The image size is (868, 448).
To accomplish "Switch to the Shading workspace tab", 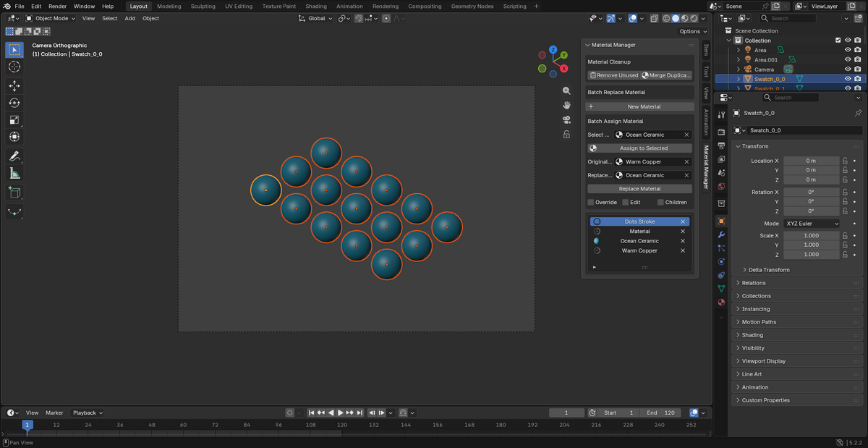I will [x=316, y=6].
